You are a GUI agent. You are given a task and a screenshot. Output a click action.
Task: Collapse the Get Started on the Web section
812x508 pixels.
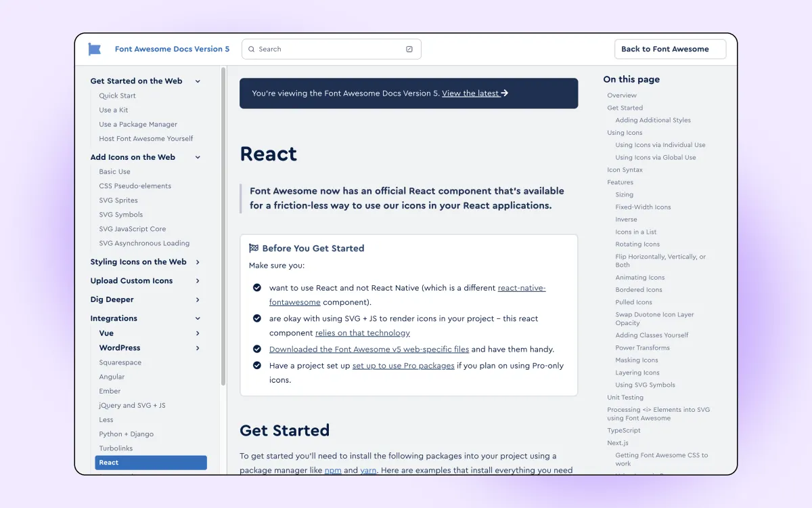[x=197, y=81]
